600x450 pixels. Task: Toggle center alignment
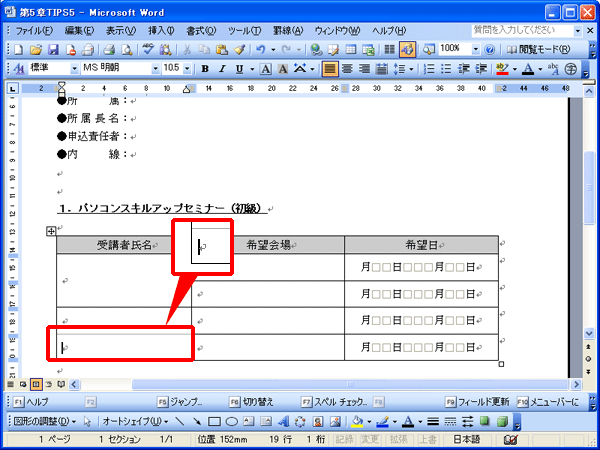347,69
